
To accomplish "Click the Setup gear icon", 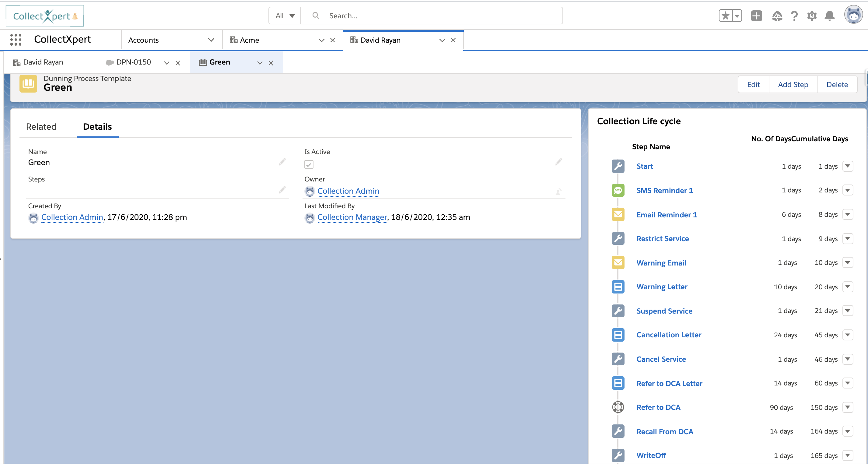I will click(x=812, y=16).
